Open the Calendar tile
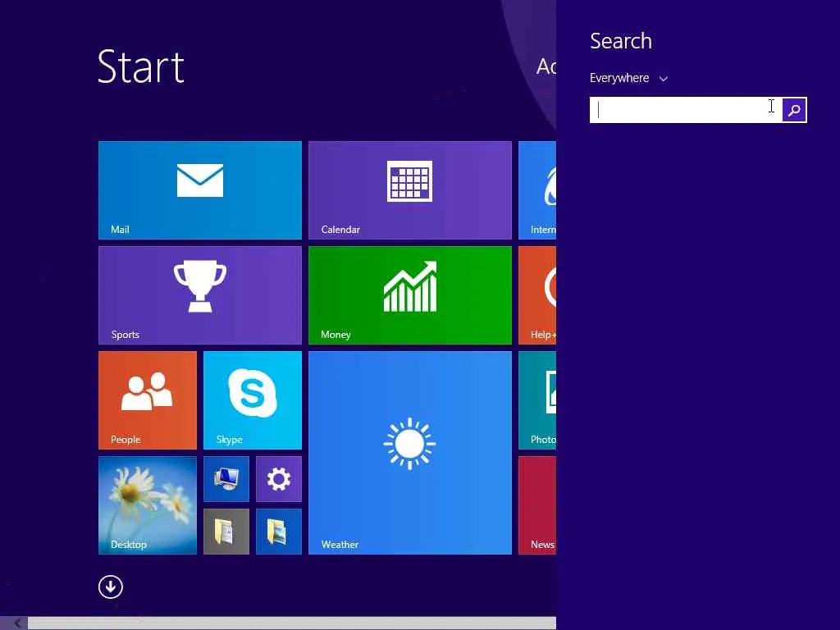Screen dimensions: 840x630 pyautogui.click(x=410, y=190)
